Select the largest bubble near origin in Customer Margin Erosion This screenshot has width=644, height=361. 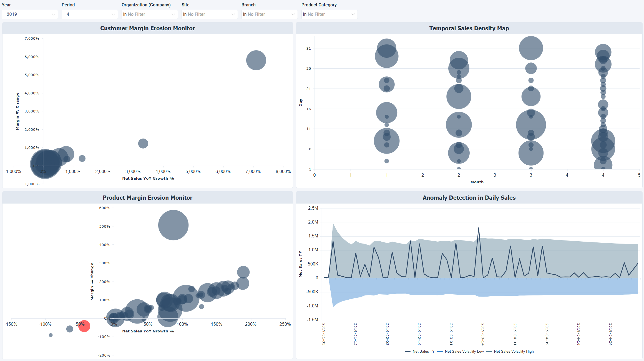click(x=45, y=164)
